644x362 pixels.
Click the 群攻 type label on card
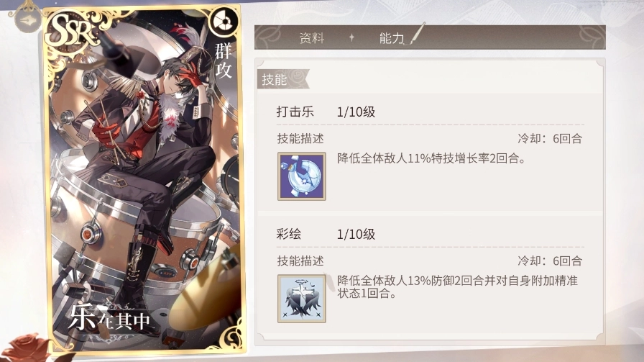pos(224,61)
